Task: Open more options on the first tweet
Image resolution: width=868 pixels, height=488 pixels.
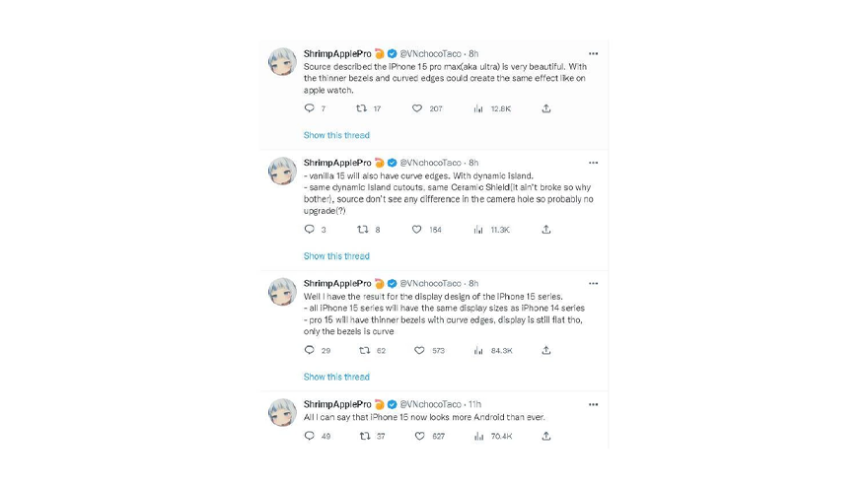Action: (593, 53)
